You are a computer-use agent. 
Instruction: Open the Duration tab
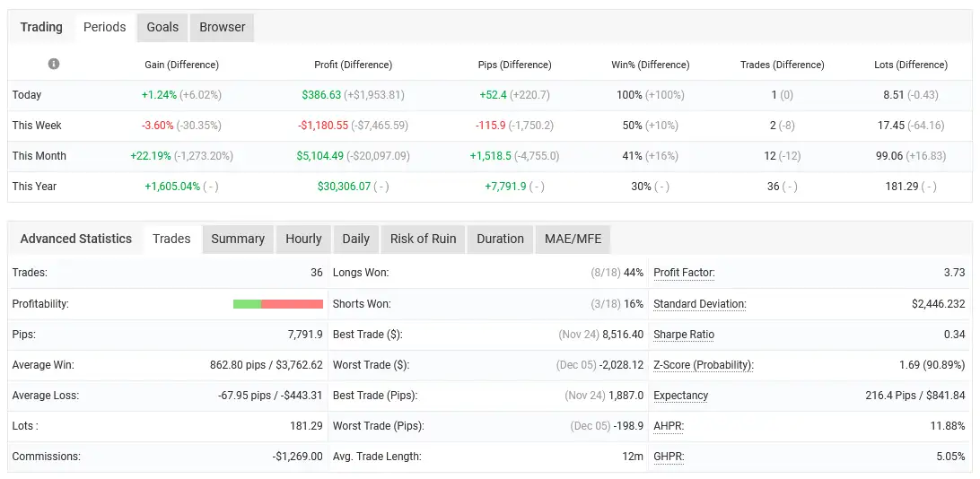tap(500, 239)
